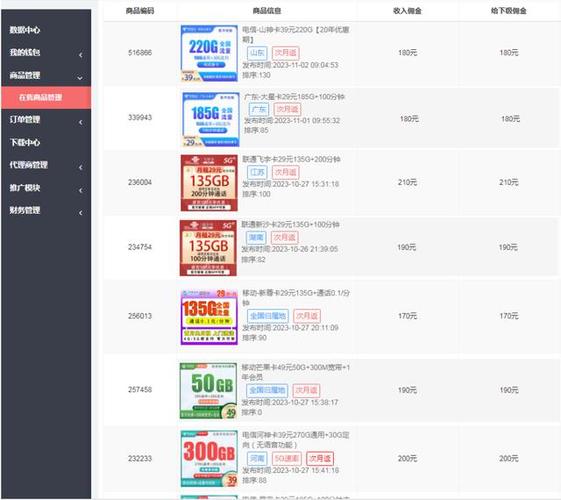Expand 订单管理 submenu chevron
The image size is (561, 500).
[x=81, y=122]
